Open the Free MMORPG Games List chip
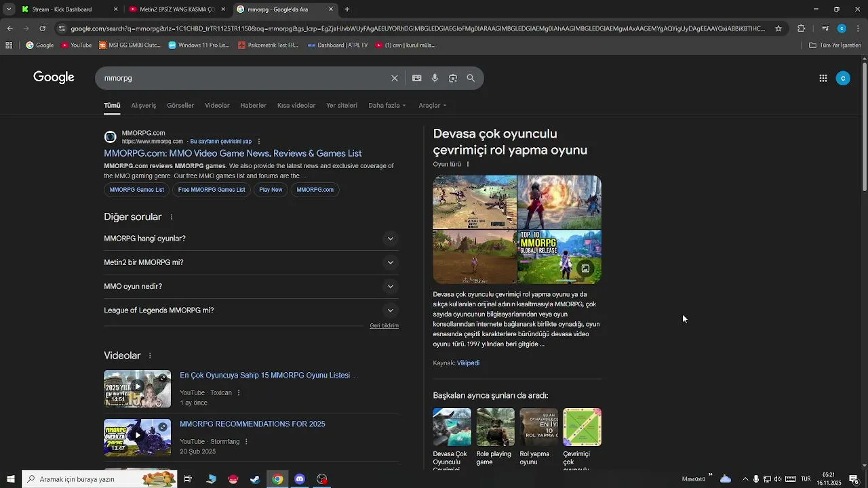The width and height of the screenshot is (868, 488). [212, 190]
